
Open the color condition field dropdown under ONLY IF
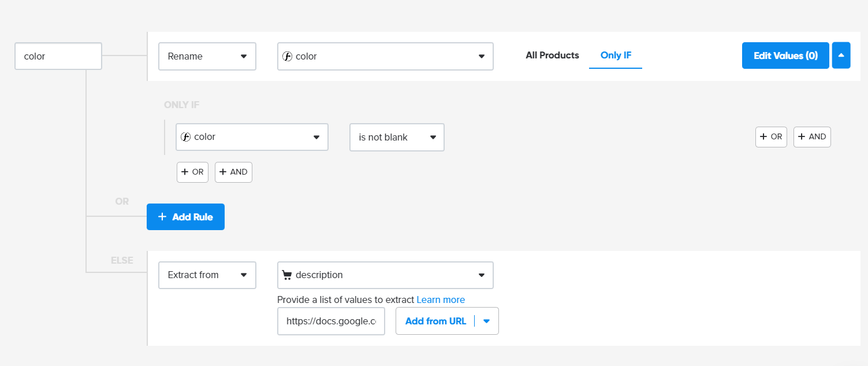[252, 137]
